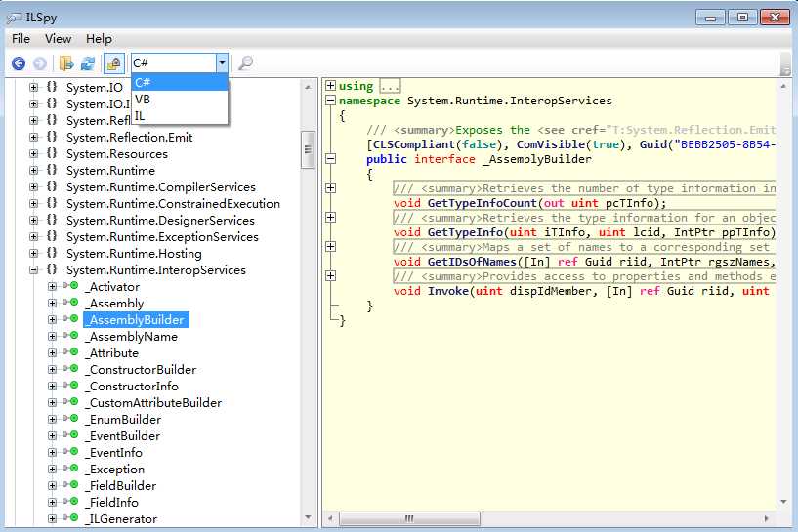Toggle the show internal types button
Image resolution: width=798 pixels, height=532 pixels.
(114, 63)
